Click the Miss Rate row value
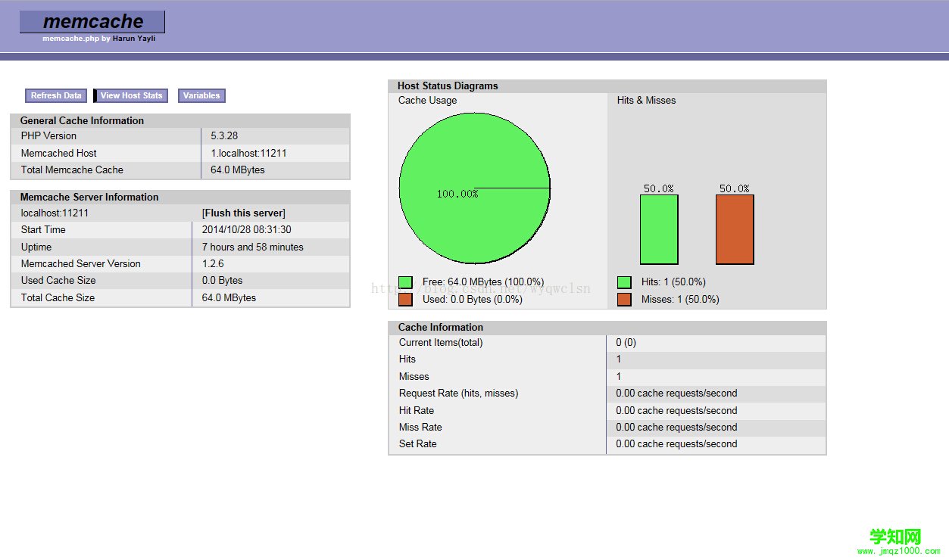The width and height of the screenshot is (949, 560). (676, 428)
